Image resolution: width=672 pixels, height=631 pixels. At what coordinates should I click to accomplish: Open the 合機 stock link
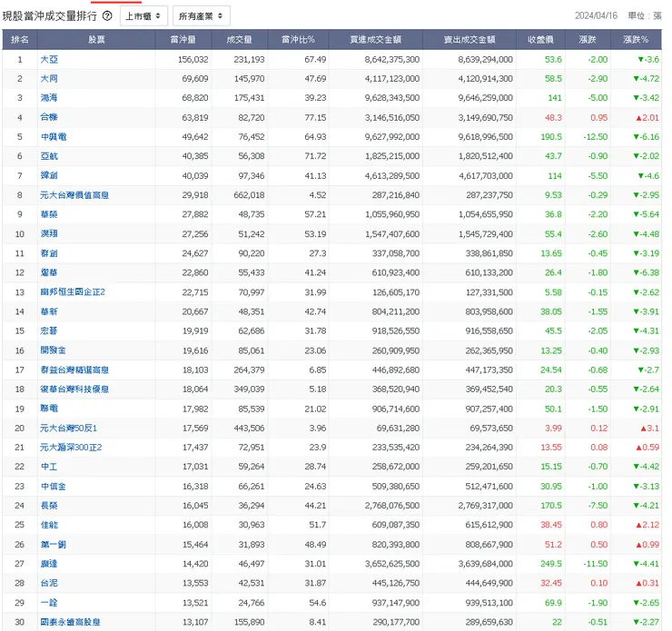pyautogui.click(x=49, y=117)
